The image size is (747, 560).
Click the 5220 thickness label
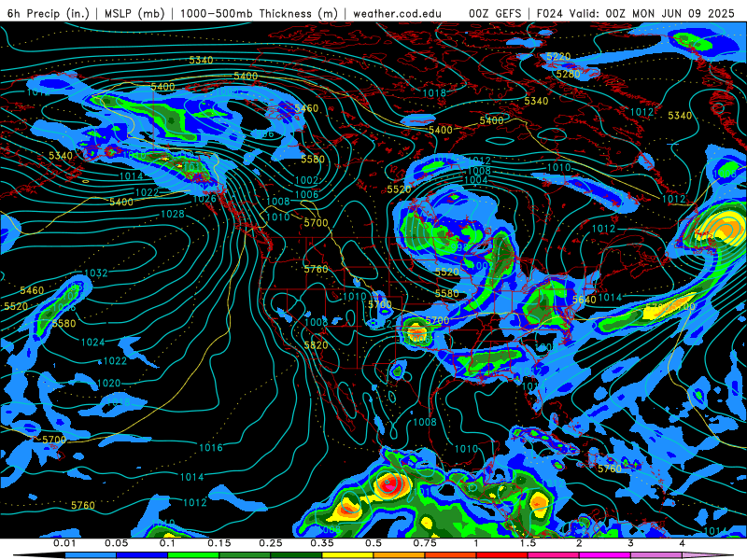[558, 57]
